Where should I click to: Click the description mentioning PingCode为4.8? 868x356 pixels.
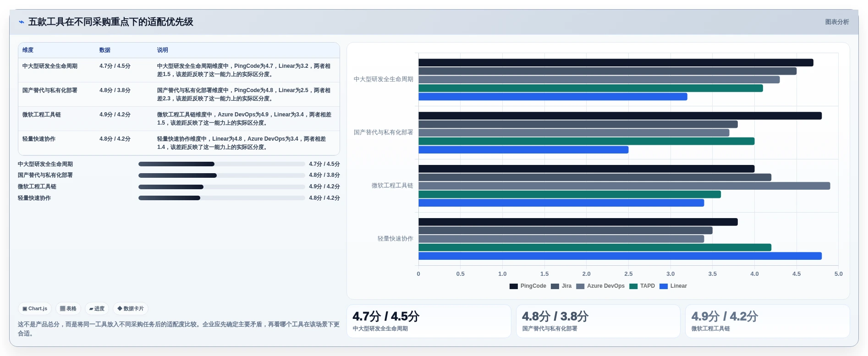[x=244, y=94]
